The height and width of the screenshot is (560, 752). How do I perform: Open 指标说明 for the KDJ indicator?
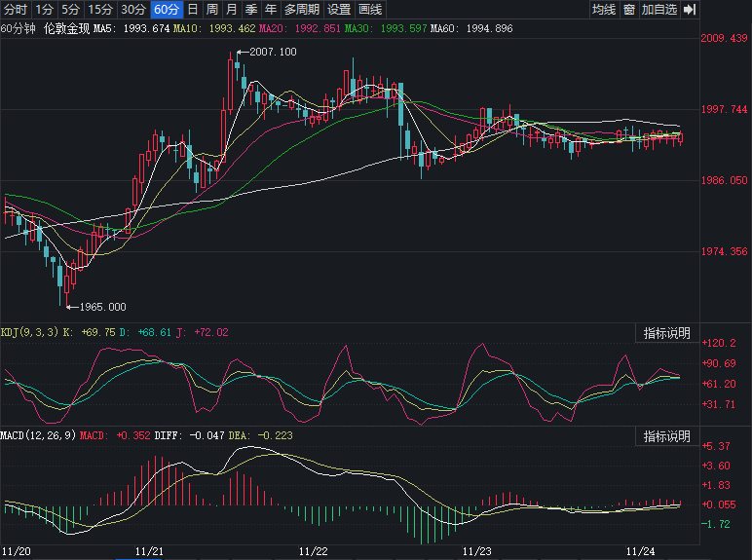tap(666, 333)
